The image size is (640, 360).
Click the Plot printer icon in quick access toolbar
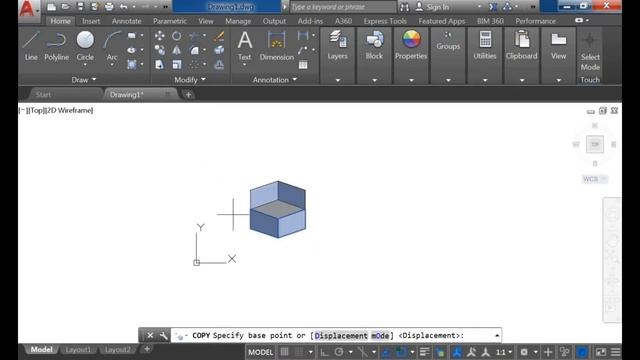pyautogui.click(x=109, y=7)
